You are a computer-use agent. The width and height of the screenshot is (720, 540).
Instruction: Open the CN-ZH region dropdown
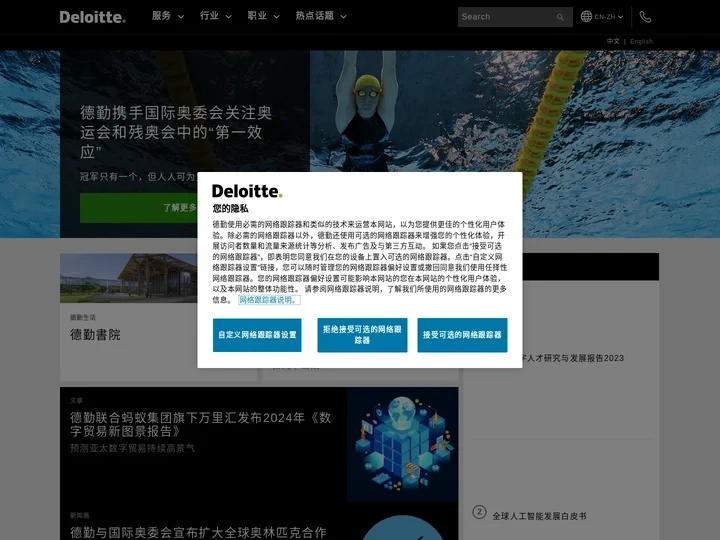point(608,17)
